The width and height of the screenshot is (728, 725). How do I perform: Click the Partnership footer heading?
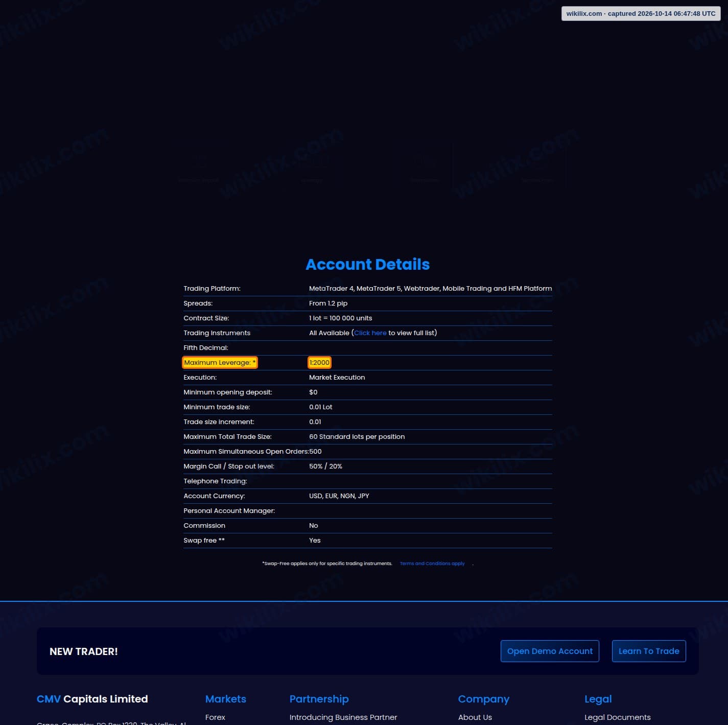pyautogui.click(x=319, y=699)
